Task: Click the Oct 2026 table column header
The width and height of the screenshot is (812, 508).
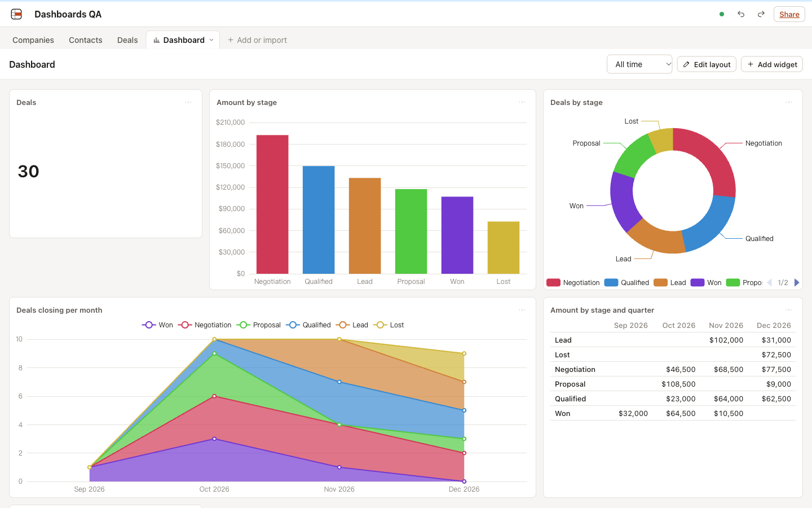Action: pyautogui.click(x=679, y=325)
